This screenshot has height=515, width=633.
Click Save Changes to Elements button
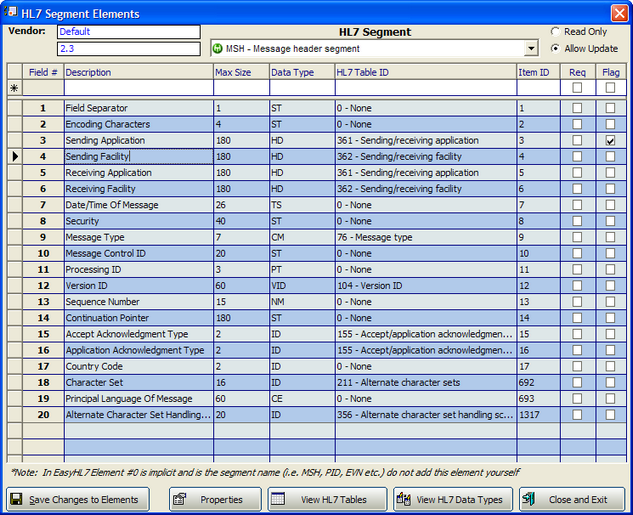coord(78,499)
